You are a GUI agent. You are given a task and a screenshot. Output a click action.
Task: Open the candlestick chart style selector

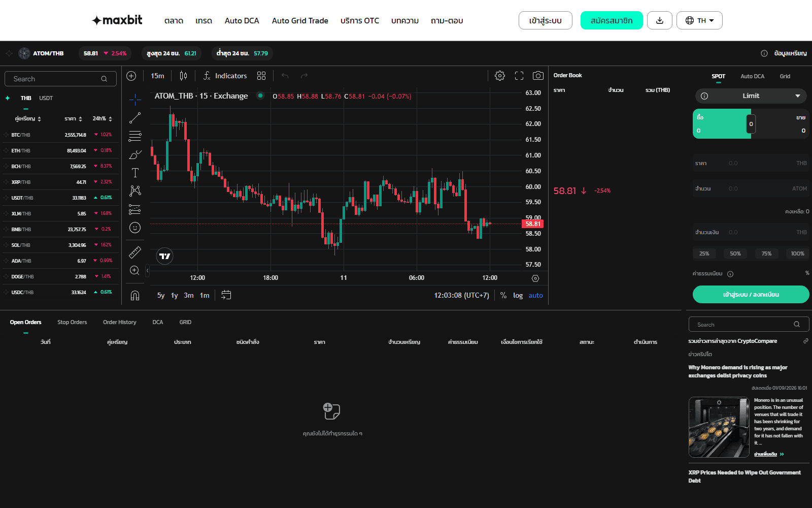183,76
